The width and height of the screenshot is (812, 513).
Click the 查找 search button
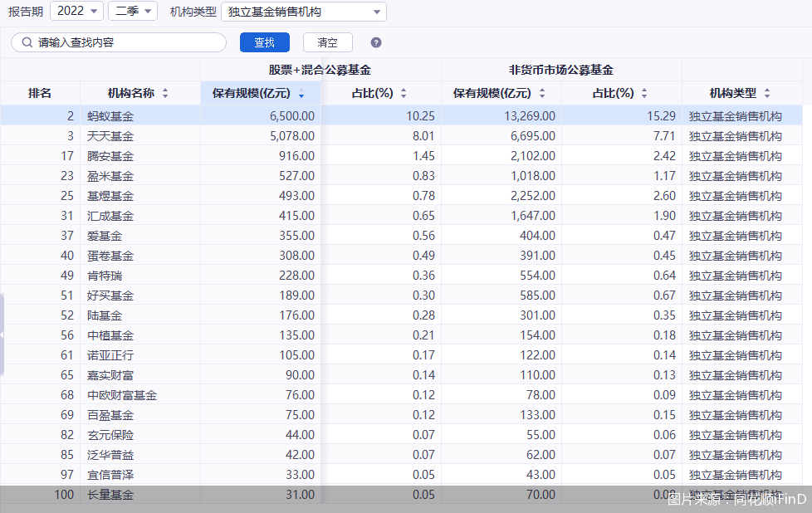point(265,42)
